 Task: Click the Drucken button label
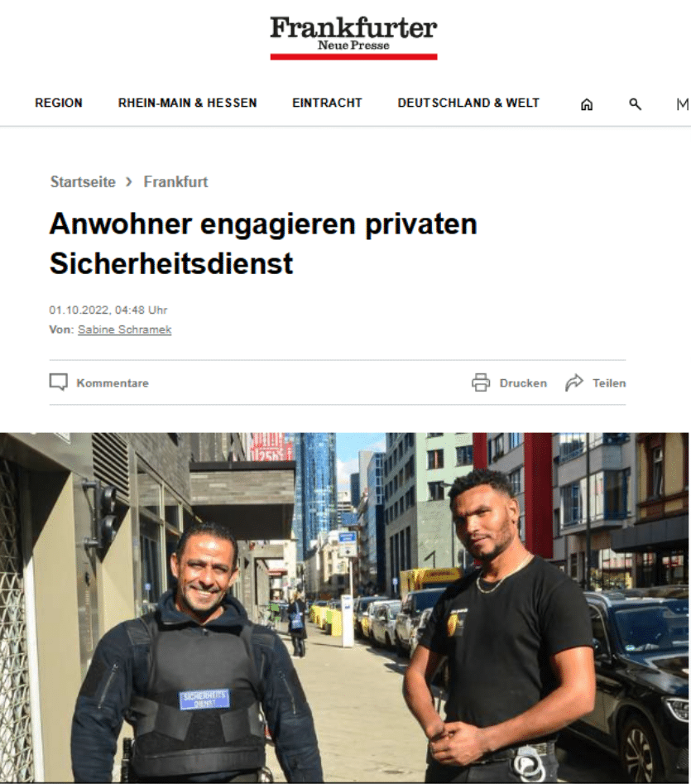click(523, 383)
